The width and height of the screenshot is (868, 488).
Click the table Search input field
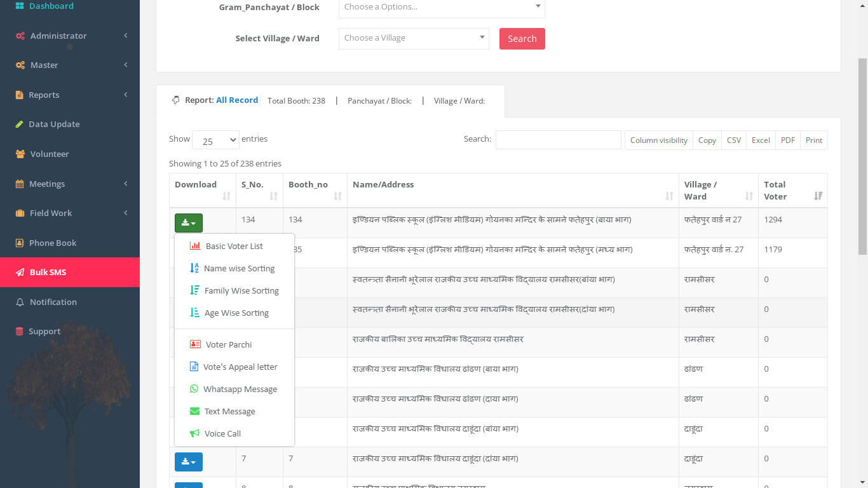tap(558, 140)
